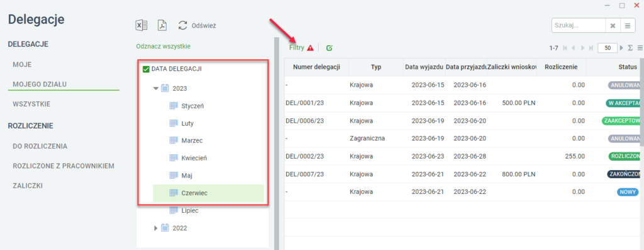Select month Styczeń in tree
The height and width of the screenshot is (250, 644).
pyautogui.click(x=187, y=106)
